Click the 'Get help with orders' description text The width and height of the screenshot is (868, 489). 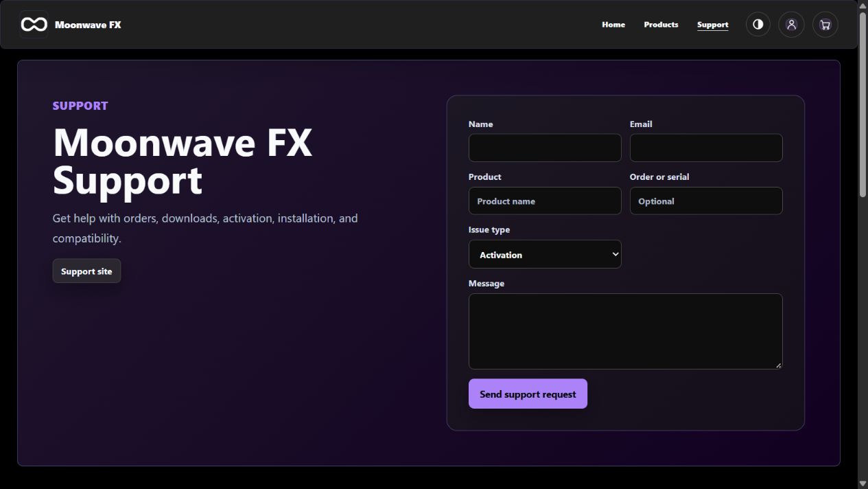[205, 228]
